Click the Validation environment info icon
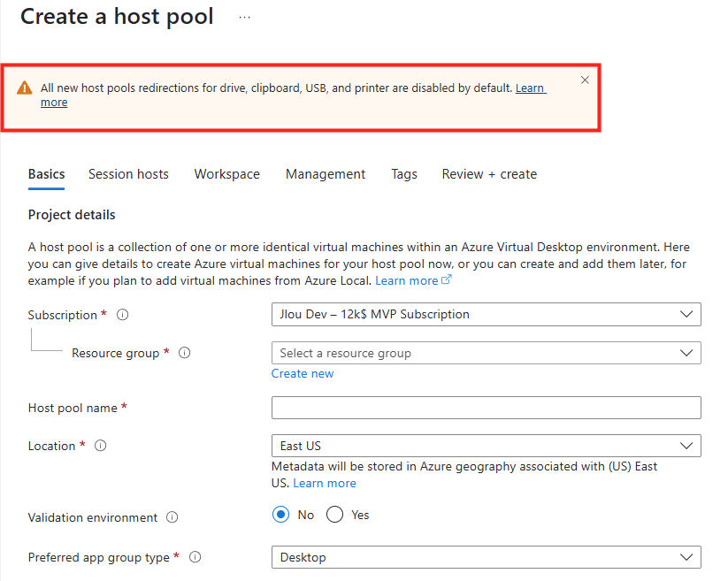This screenshot has width=728, height=581. [x=172, y=517]
